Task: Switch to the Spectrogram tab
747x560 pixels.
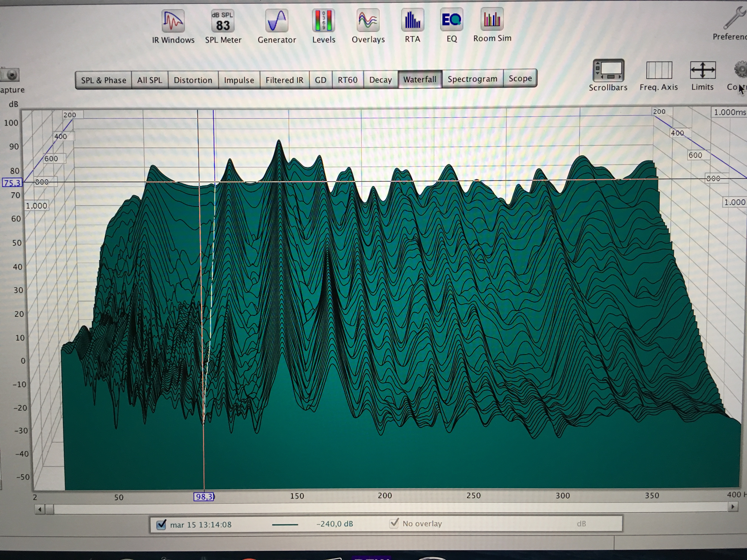Action: click(472, 79)
